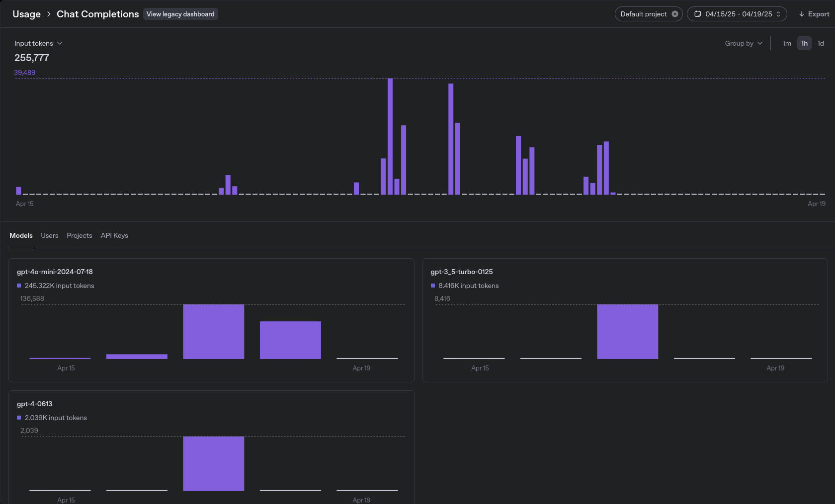Switch granularity to 1d

pyautogui.click(x=821, y=43)
